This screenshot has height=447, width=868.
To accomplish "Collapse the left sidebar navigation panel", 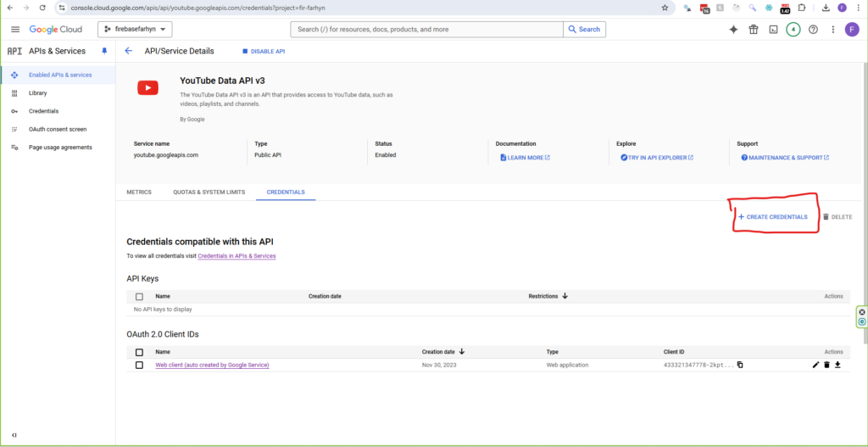I will 14,435.
